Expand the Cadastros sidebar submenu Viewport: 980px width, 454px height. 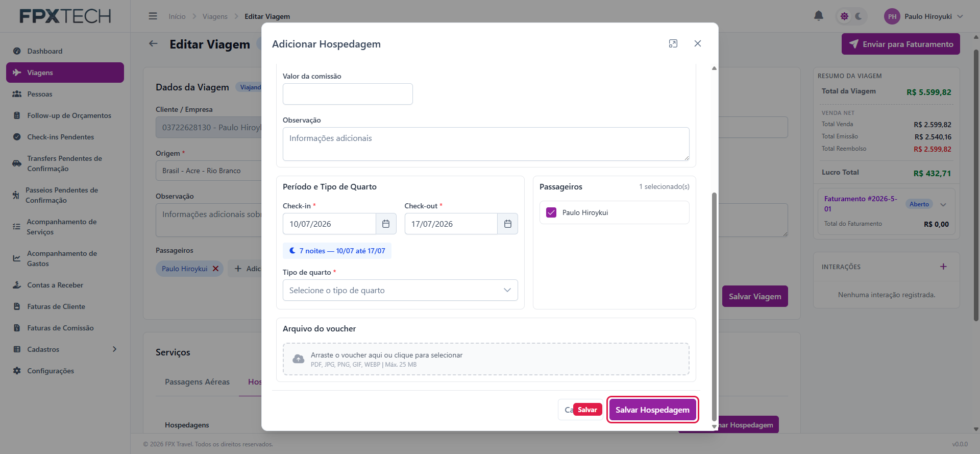point(114,349)
